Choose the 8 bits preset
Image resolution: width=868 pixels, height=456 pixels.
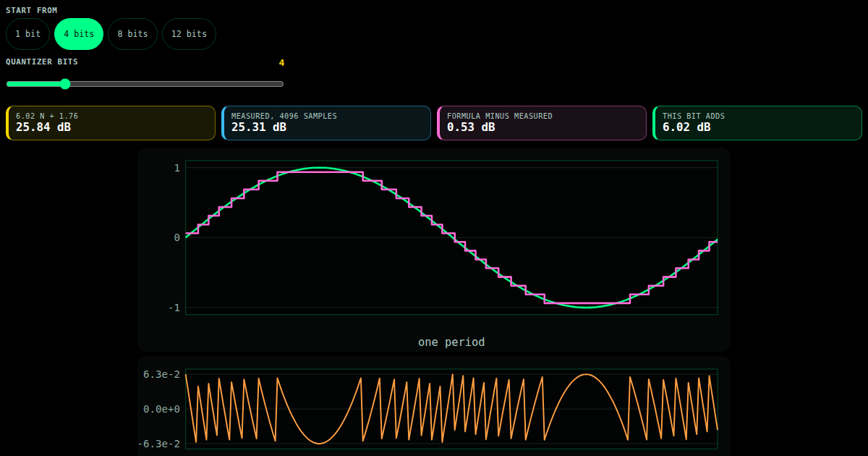click(132, 34)
